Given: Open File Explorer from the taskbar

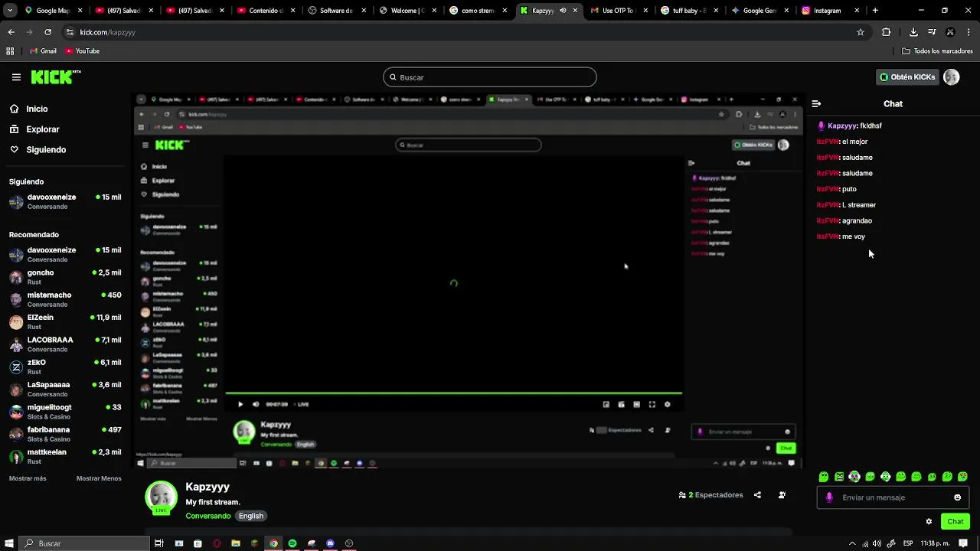Looking at the screenshot, I should point(236,543).
